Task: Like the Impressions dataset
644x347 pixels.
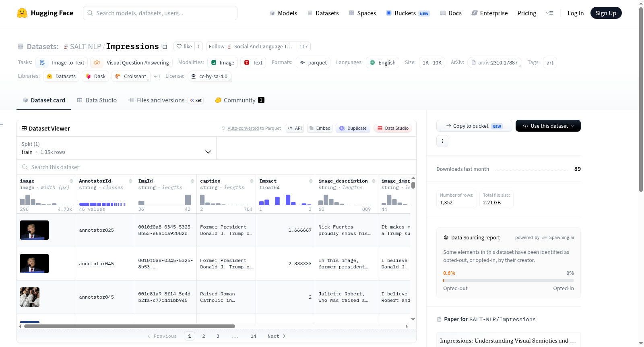Action: (184, 46)
